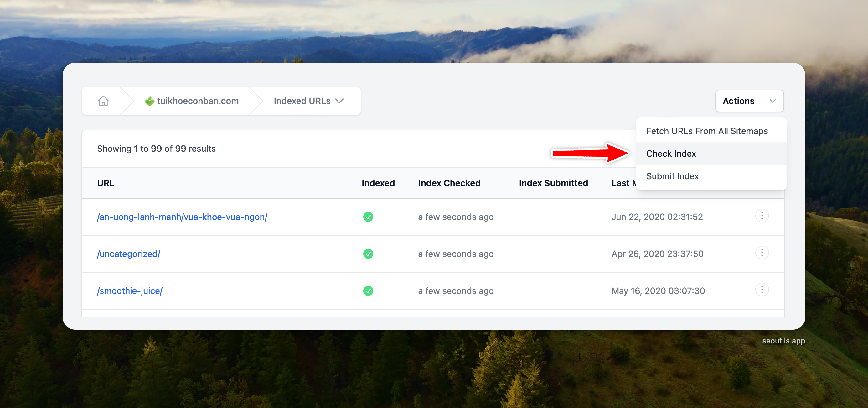Image resolution: width=868 pixels, height=408 pixels.
Task: Click the Index Checked column header
Action: point(449,183)
